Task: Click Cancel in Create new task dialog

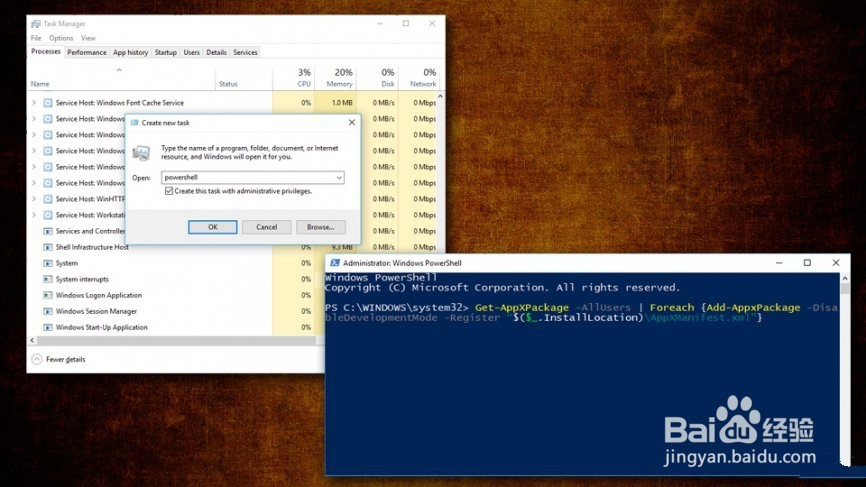Action: pyautogui.click(x=267, y=227)
